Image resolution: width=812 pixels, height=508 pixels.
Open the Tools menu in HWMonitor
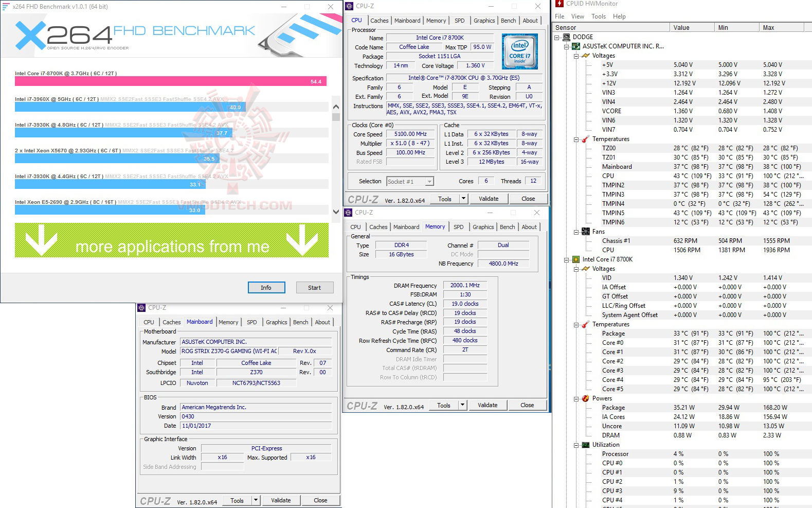[599, 16]
